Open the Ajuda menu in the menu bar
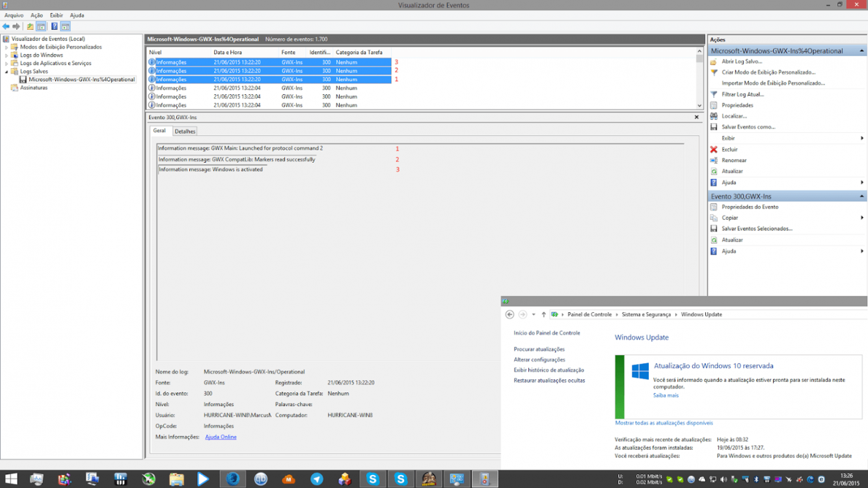The height and width of the screenshot is (488, 868). click(77, 15)
